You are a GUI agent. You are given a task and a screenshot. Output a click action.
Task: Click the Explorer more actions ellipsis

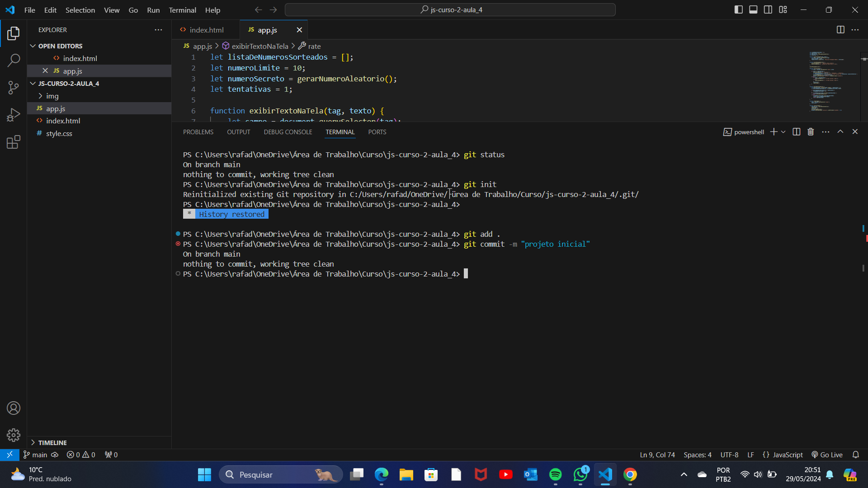(158, 30)
